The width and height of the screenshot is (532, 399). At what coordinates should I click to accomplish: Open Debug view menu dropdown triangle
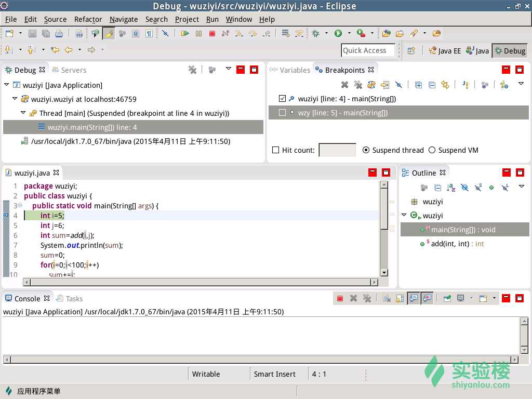[x=229, y=69]
